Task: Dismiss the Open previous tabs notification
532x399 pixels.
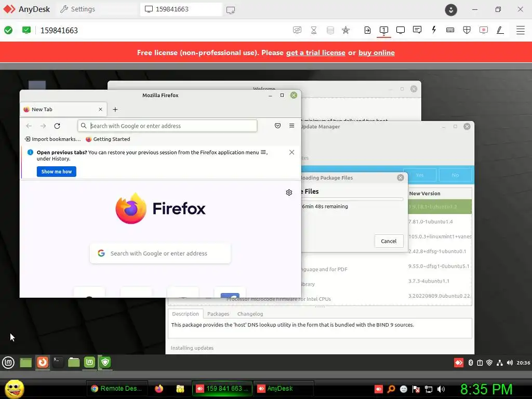Action: (x=292, y=152)
